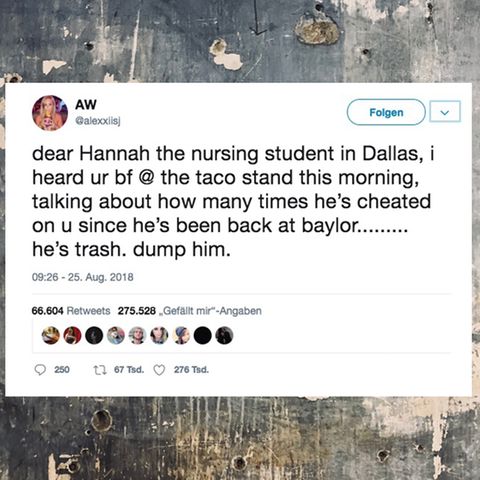Expand the dropdown chevron beside Folgen
The image size is (480, 480).
pyautogui.click(x=445, y=112)
